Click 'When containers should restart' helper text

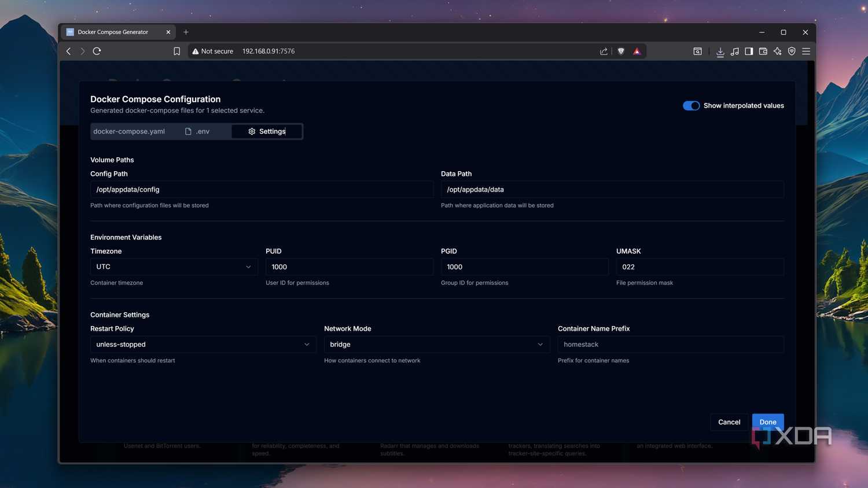133,360
